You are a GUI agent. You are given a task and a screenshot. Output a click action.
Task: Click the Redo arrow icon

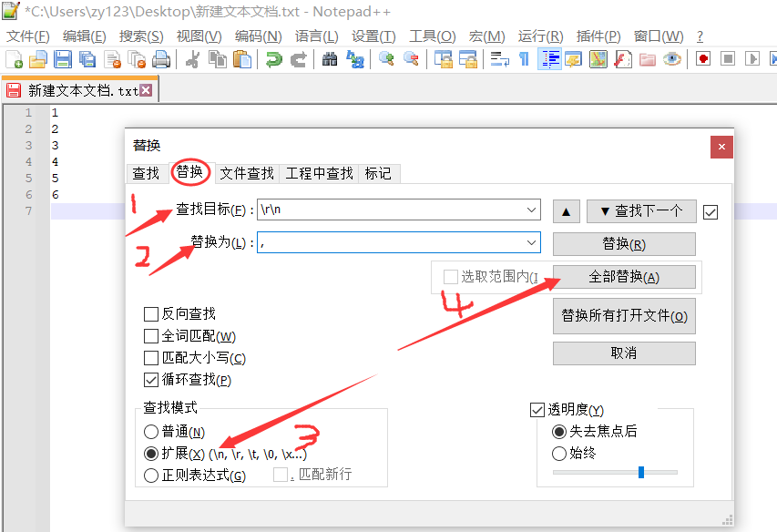pos(298,59)
